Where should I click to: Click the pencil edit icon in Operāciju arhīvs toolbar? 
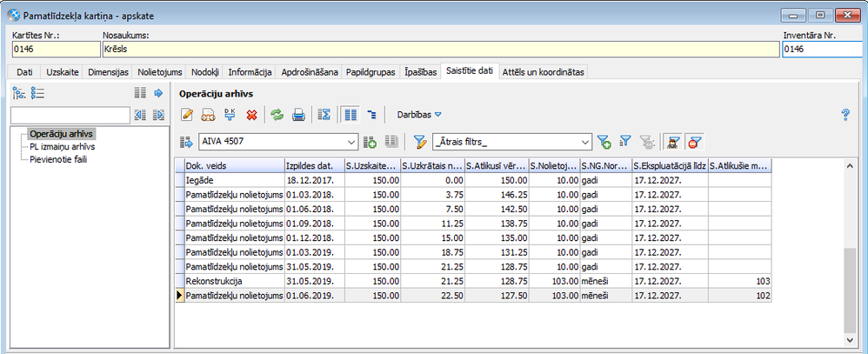coord(187,115)
